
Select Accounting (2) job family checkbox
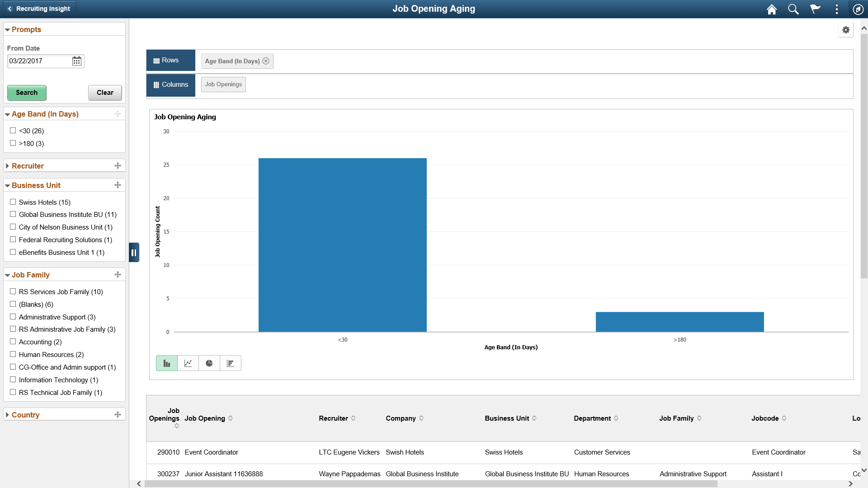click(x=13, y=342)
